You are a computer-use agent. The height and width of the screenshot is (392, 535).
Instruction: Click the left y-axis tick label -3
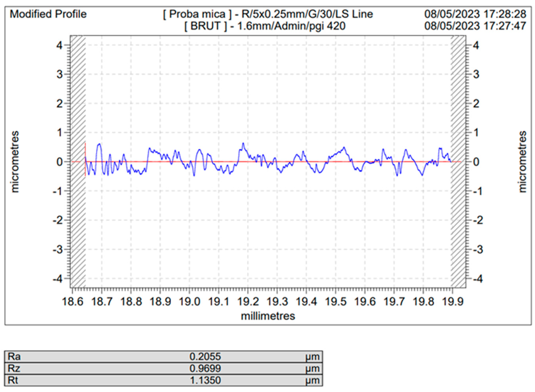pos(57,250)
